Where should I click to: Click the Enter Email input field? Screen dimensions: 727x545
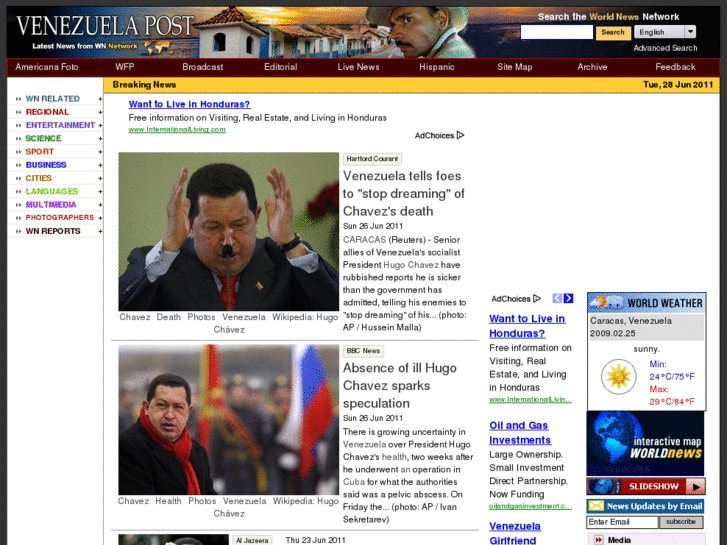click(622, 522)
